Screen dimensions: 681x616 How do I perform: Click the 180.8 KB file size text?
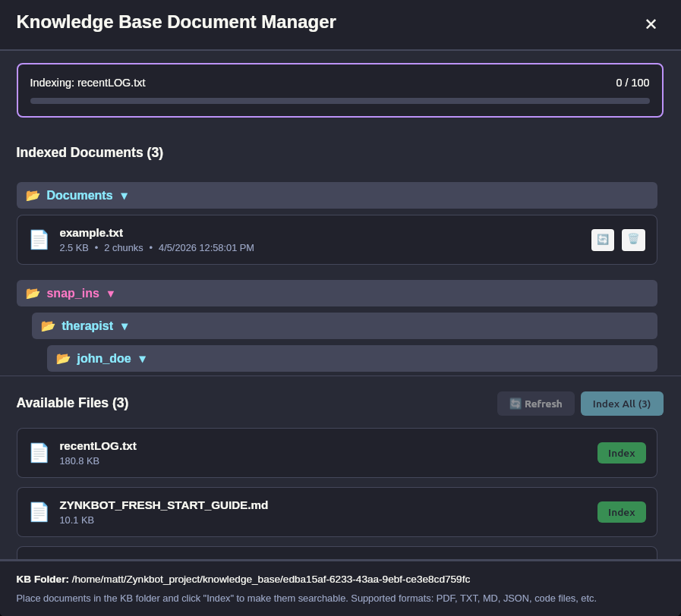pos(80,461)
